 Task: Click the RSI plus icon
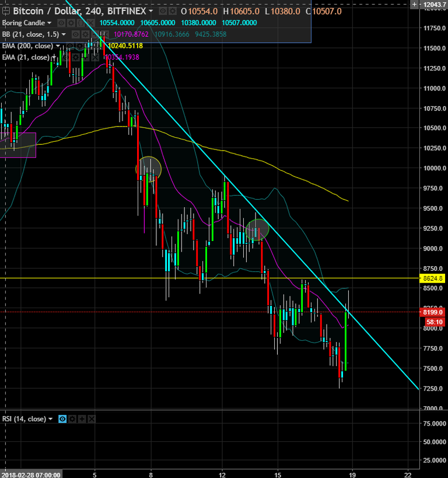tap(82, 419)
